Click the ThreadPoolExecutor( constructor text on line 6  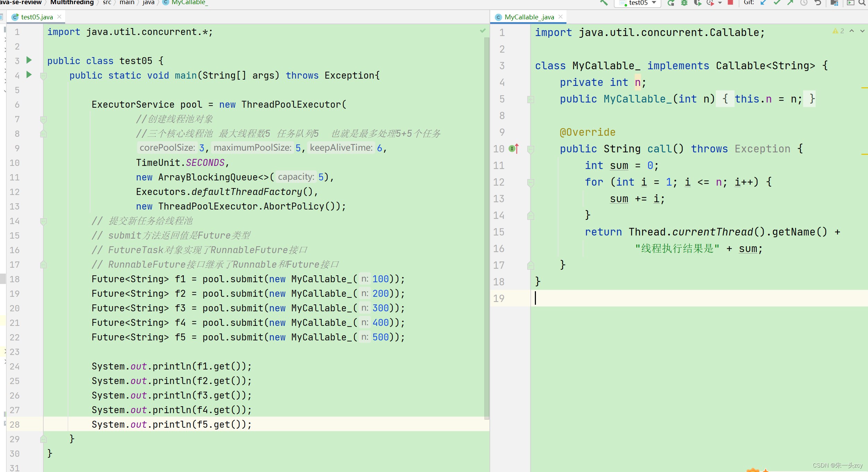coord(294,104)
